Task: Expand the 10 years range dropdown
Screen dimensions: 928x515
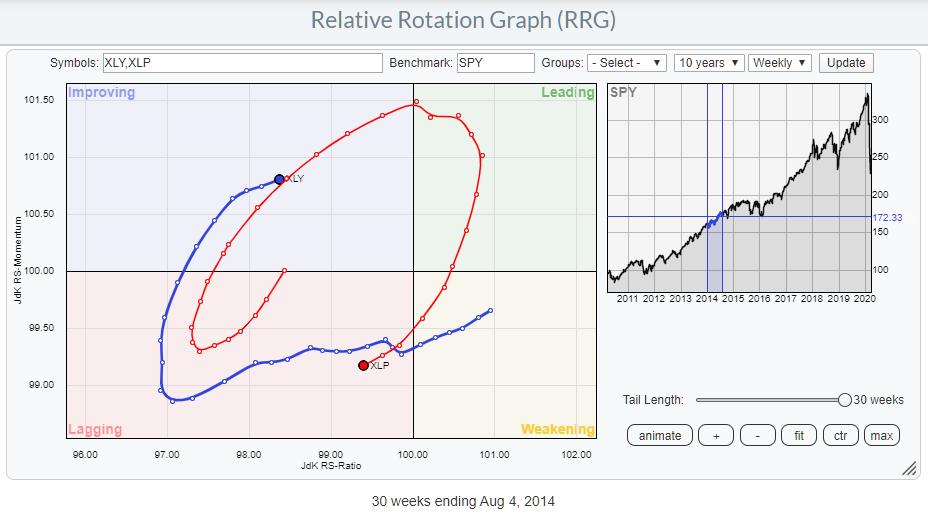Action: tap(709, 62)
